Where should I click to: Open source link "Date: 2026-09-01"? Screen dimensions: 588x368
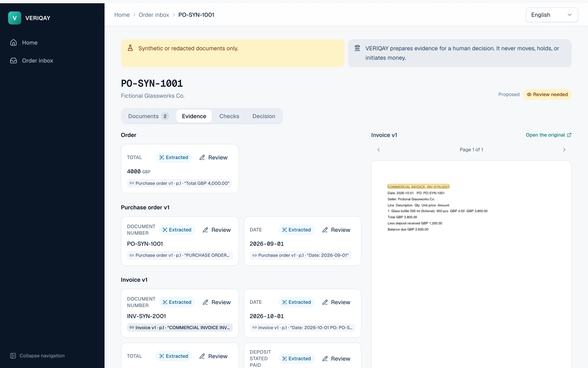(300, 255)
